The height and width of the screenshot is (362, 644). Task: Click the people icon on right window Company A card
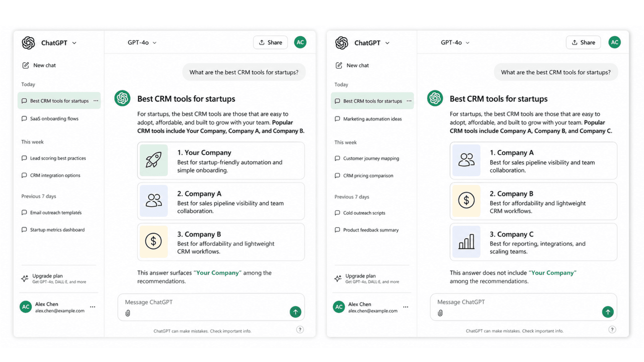coord(466,160)
